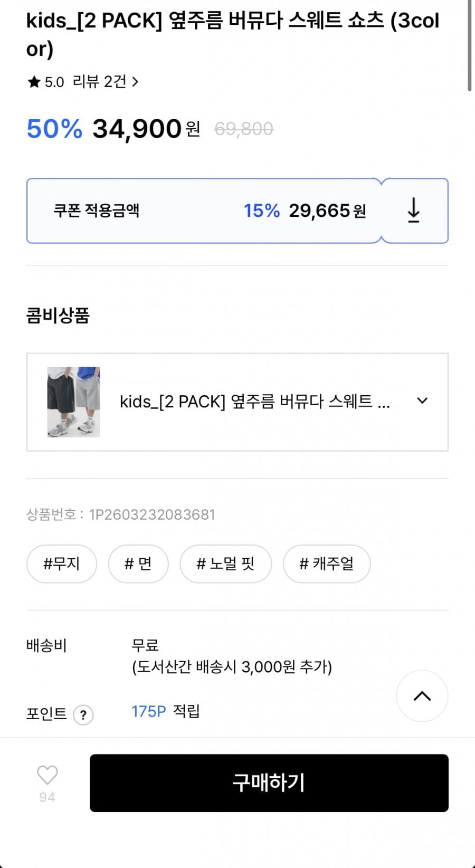This screenshot has width=475, height=868.
Task: Open reviews via the chevron arrow
Action: click(135, 82)
